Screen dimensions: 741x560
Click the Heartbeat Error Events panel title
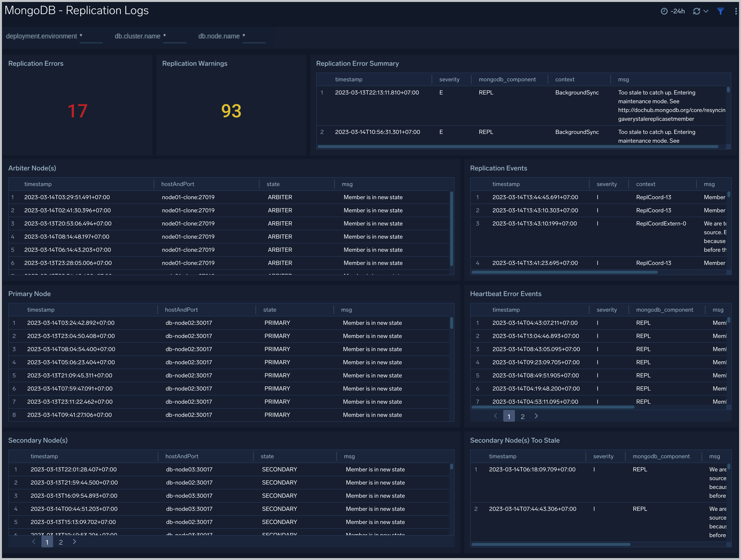(x=505, y=294)
